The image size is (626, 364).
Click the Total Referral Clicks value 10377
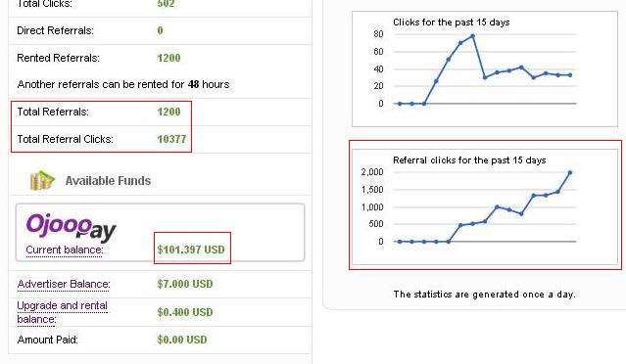coord(171,139)
